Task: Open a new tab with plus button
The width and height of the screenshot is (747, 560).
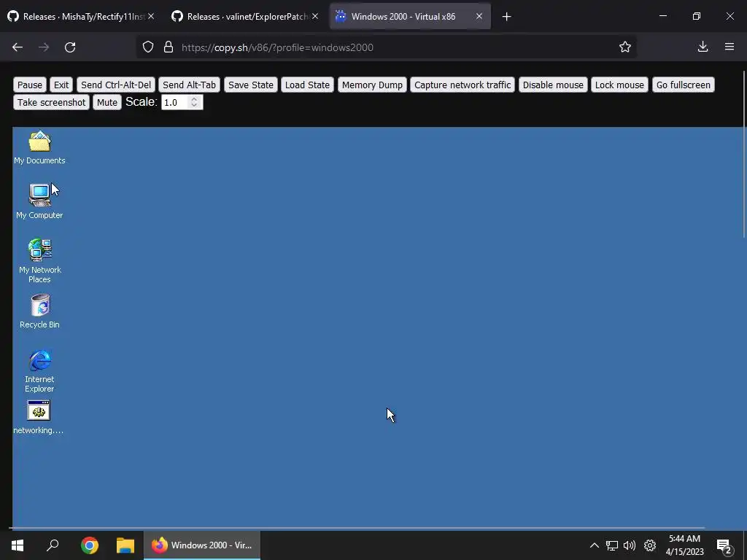Action: [x=506, y=17]
